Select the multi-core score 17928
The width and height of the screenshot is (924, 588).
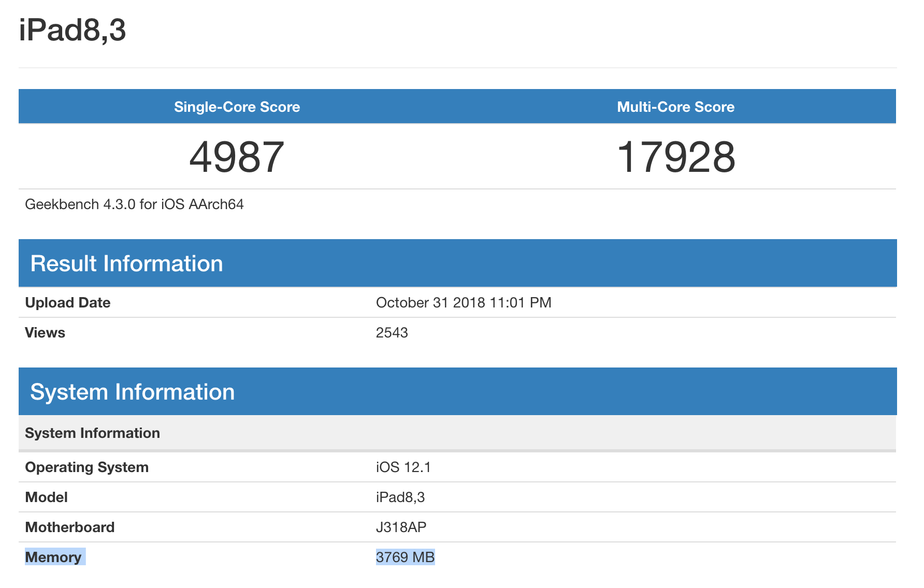(676, 157)
